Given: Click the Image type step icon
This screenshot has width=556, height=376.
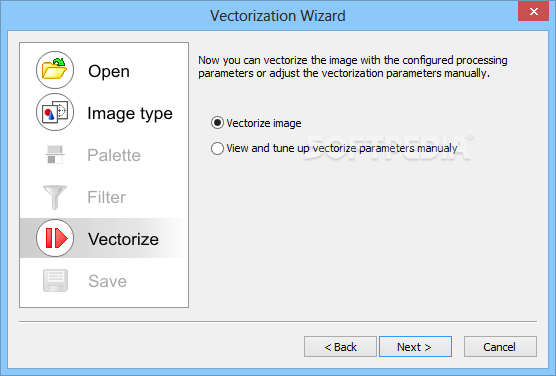Looking at the screenshot, I should click(x=55, y=112).
